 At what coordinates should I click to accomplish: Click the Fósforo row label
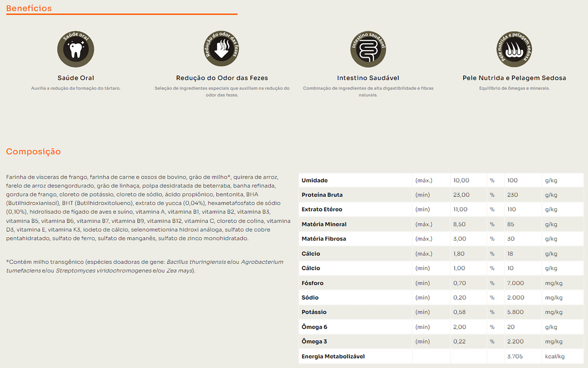312,283
